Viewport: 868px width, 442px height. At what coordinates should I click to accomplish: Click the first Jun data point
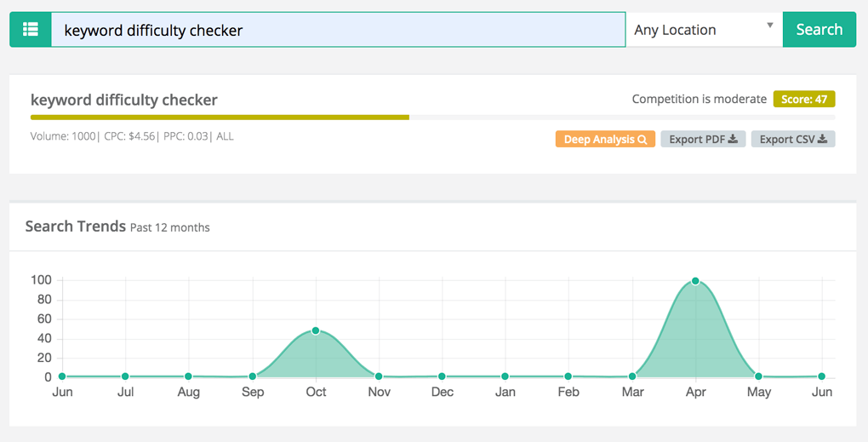click(62, 376)
